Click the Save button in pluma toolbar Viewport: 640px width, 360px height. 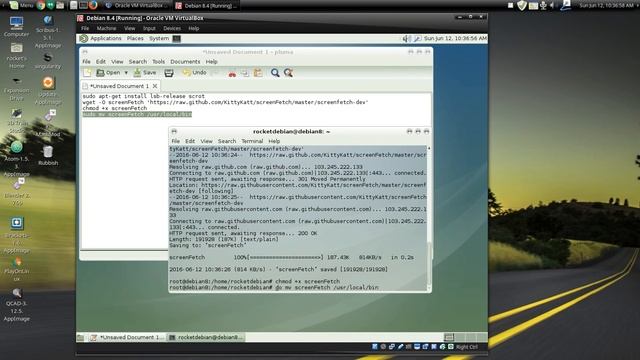click(x=145, y=73)
